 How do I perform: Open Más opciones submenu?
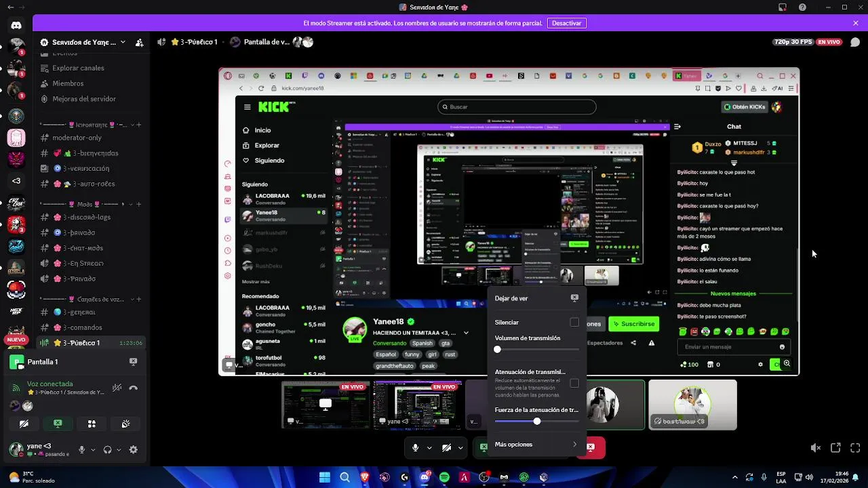pos(536,445)
